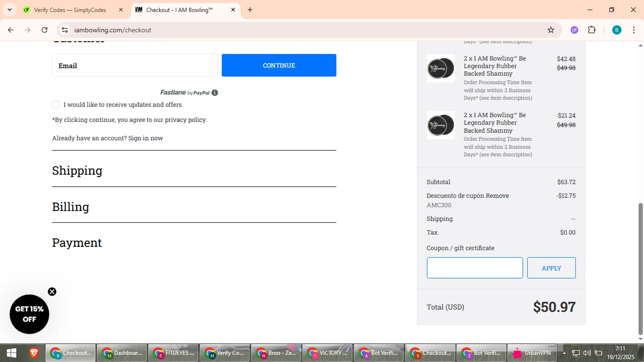This screenshot has height=362, width=644.
Task: Click the Total (USD) label
Action: (445, 307)
